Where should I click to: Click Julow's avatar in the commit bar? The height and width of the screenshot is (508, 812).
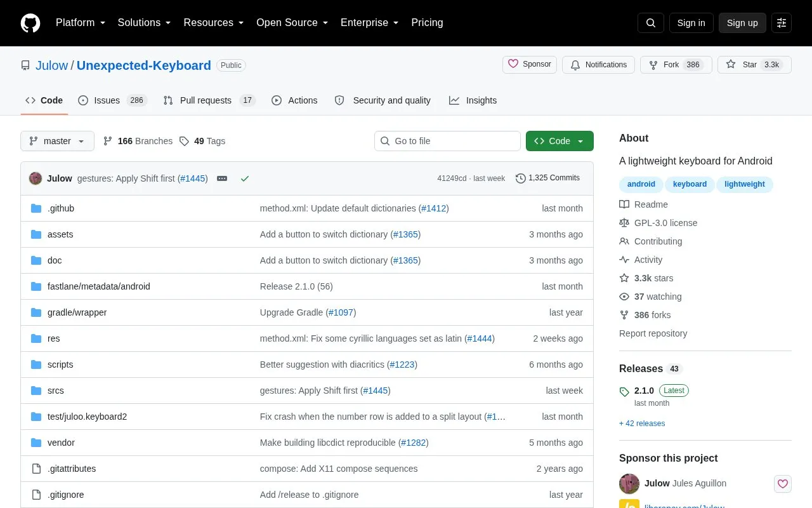(x=36, y=178)
